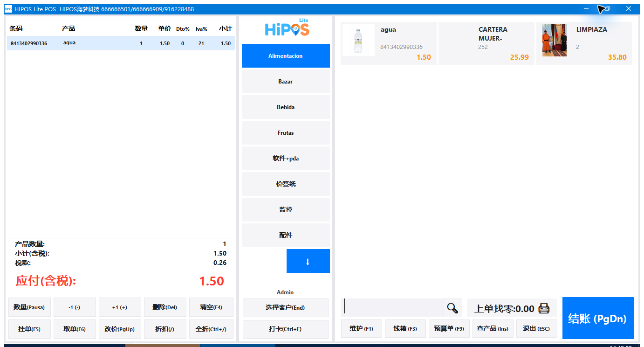The image size is (644, 347).
Task: Click the 上单找零:0.00 label
Action: click(x=504, y=309)
